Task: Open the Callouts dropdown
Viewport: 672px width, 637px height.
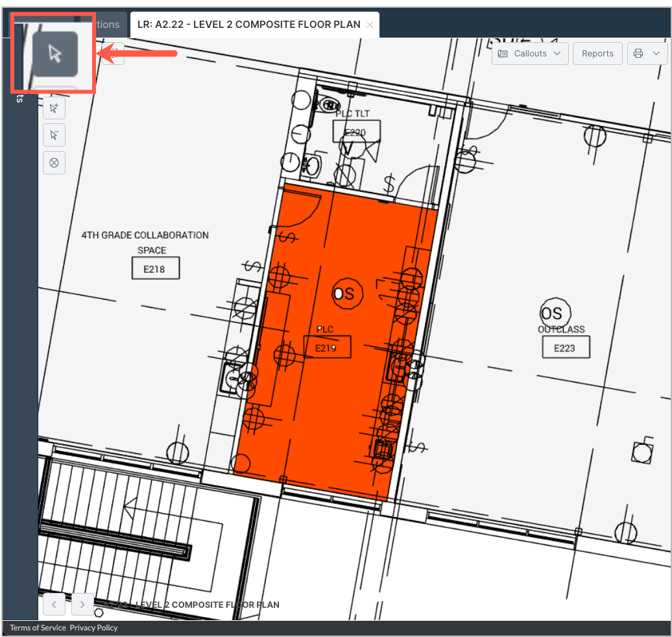Action: tap(530, 54)
